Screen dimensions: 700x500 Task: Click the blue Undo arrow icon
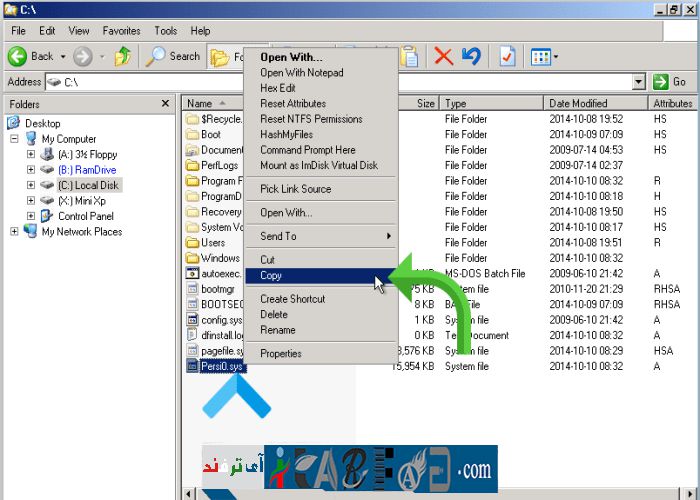471,56
